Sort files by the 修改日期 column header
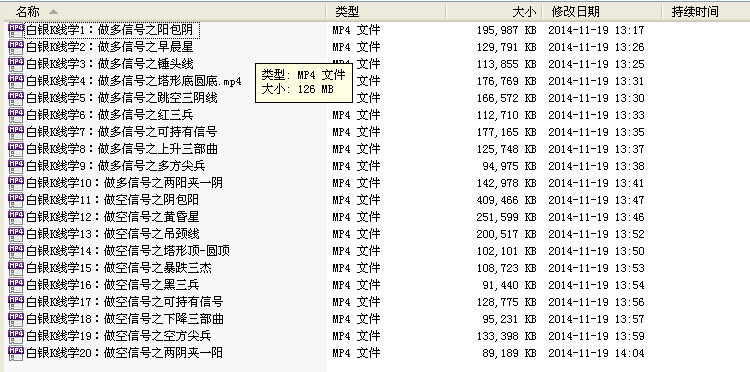750x372 pixels. [602, 11]
